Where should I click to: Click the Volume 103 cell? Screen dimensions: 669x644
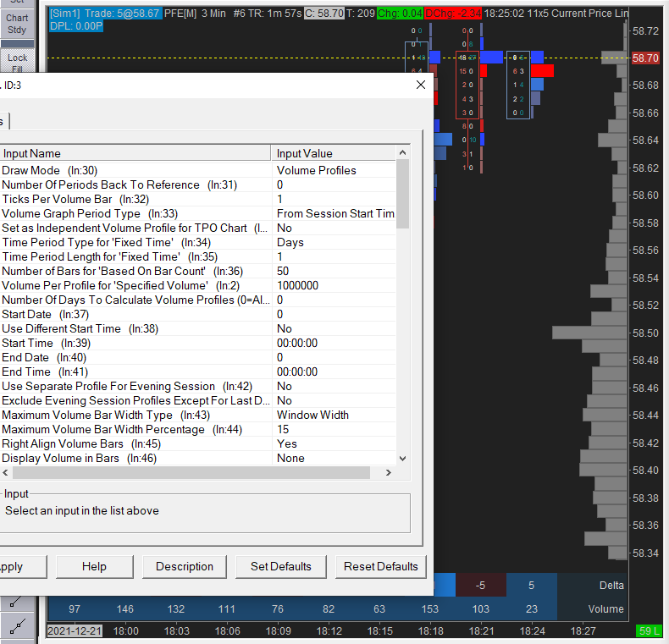[x=481, y=609]
